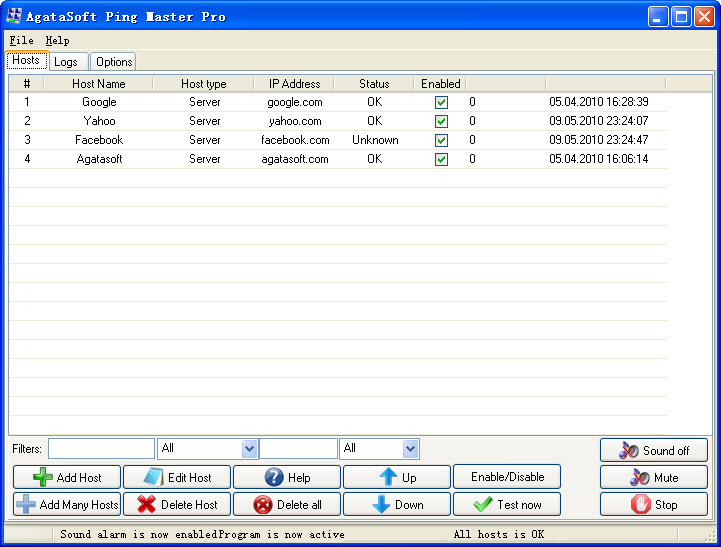The height and width of the screenshot is (547, 721).
Task: Click the Mute speaker icon
Action: point(640,478)
